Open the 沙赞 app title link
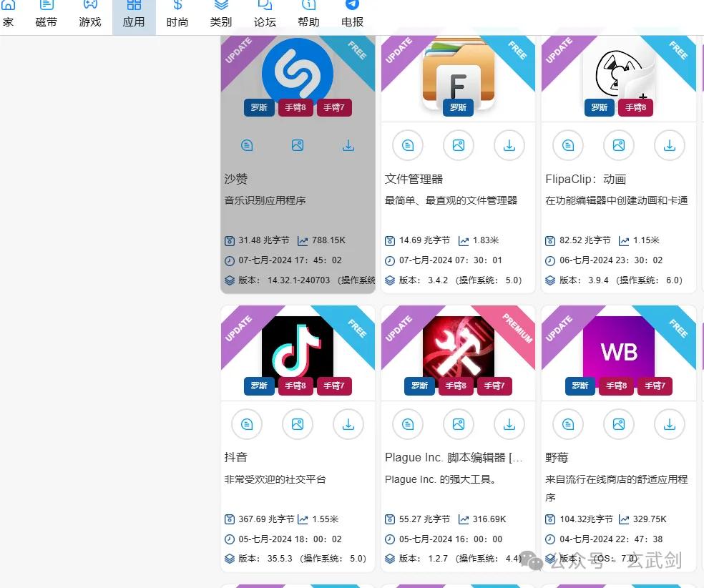This screenshot has width=704, height=588. tap(235, 179)
